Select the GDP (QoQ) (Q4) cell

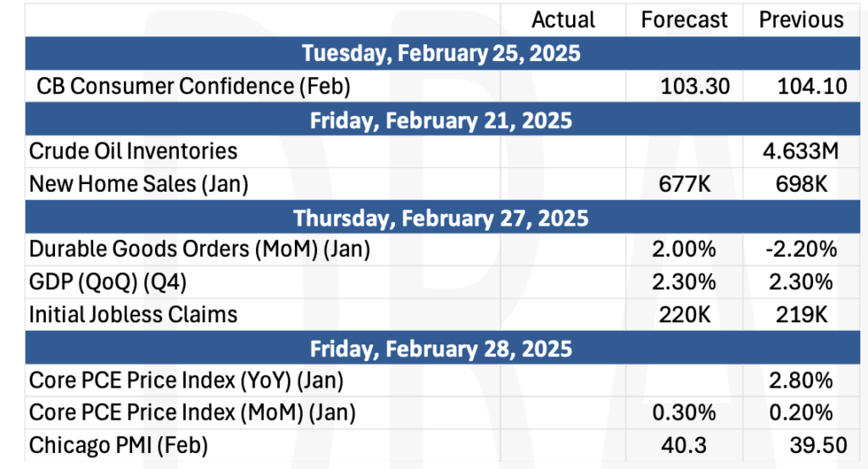point(263,282)
